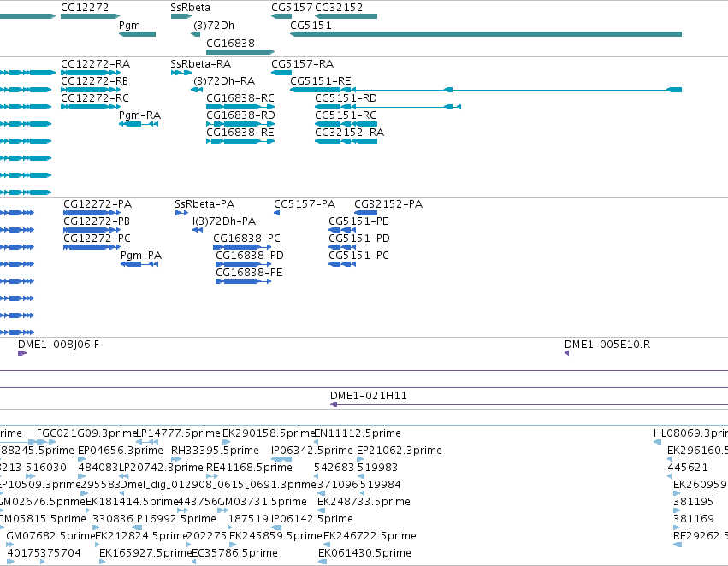Click feature 445621

pyautogui.click(x=670, y=476)
